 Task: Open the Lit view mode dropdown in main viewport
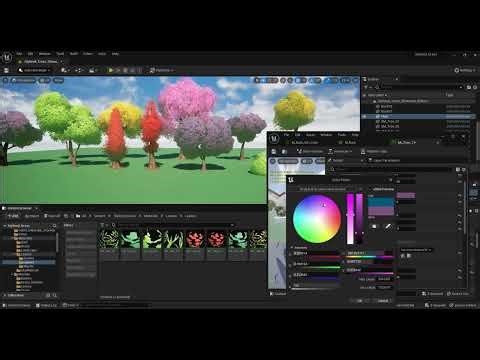coord(44,80)
